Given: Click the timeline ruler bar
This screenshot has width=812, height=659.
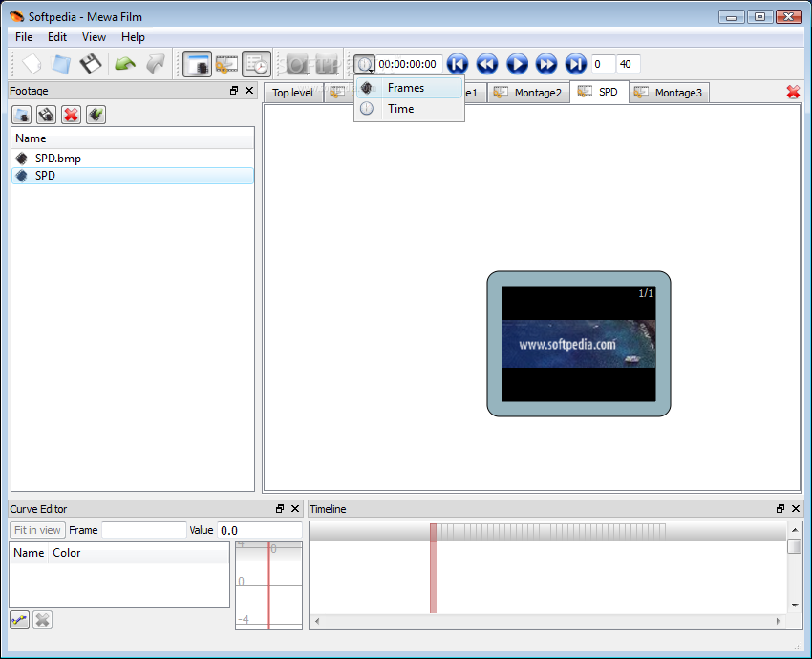Looking at the screenshot, I should click(x=548, y=531).
